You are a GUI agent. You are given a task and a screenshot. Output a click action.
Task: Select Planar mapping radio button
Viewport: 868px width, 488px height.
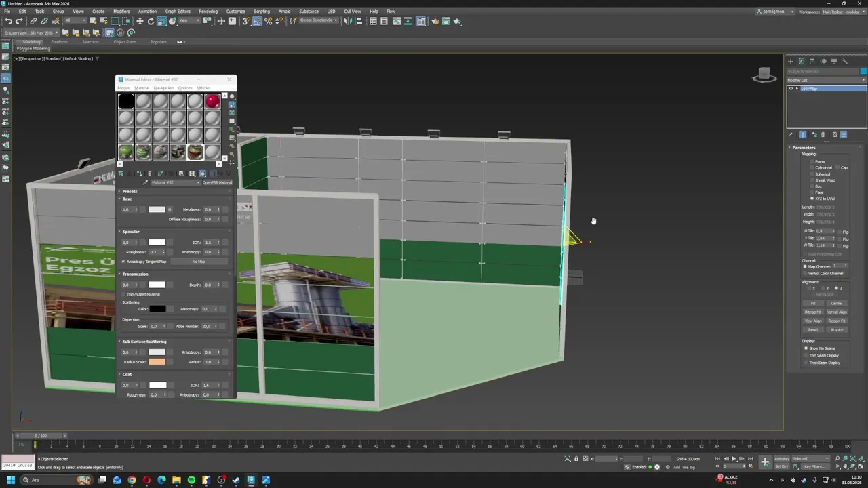click(812, 162)
